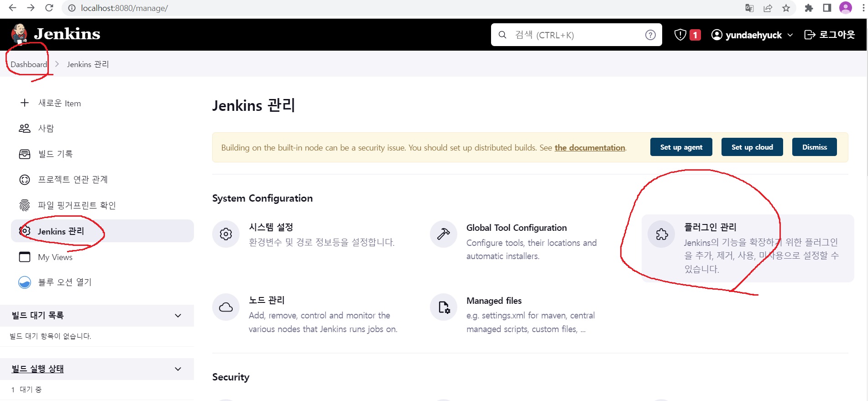Open 시스템 설정 title text
Screen dimensions: 868x401
tap(271, 227)
